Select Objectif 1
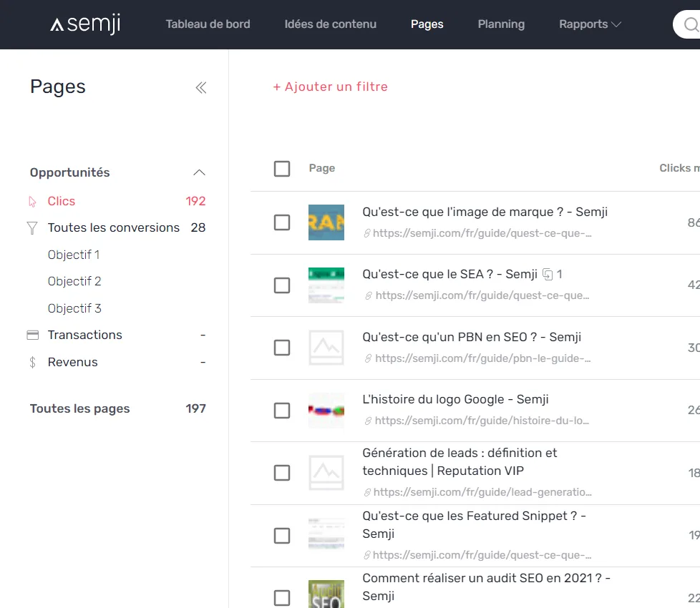This screenshot has height=608, width=700. 74,255
